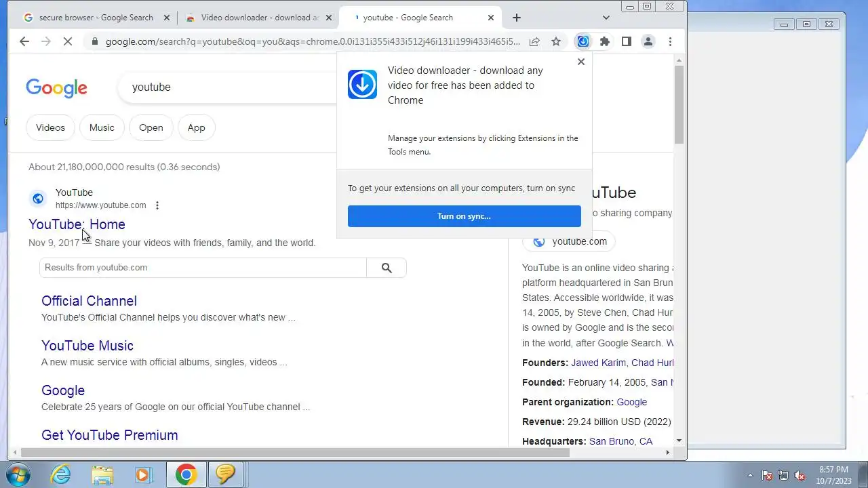Image resolution: width=868 pixels, height=488 pixels.
Task: Toggle the Chrome side panel icon
Action: 627,41
